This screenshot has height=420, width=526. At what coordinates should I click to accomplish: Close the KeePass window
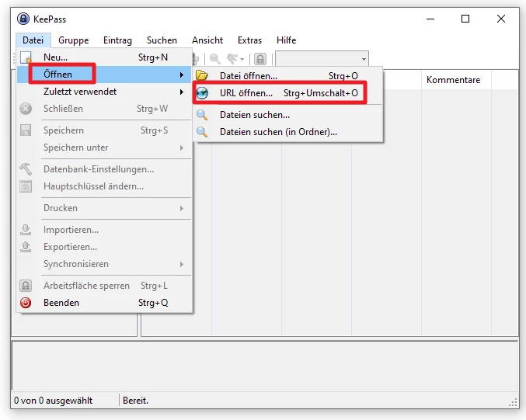pyautogui.click(x=501, y=19)
